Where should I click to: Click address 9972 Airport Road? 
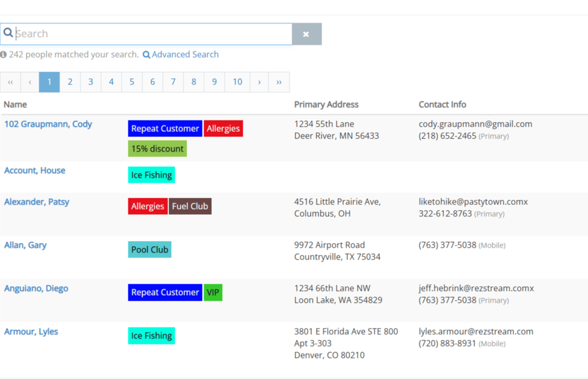pos(330,245)
